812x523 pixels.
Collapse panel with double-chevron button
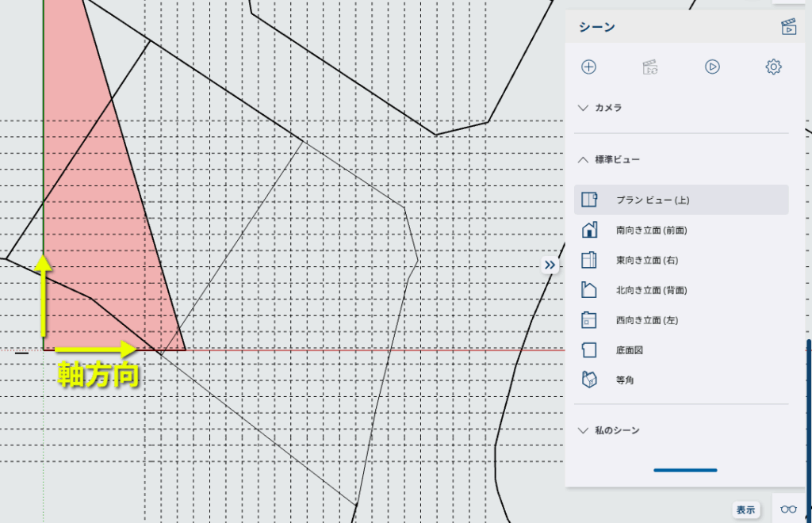550,265
